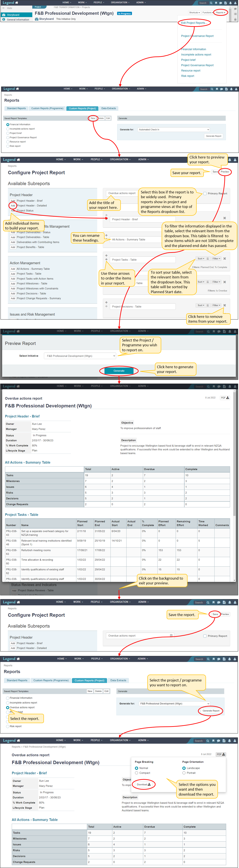This screenshot has height=868, width=239.
Task: Click the Hide back-arrow in project sidebar
Action: [4, 8]
